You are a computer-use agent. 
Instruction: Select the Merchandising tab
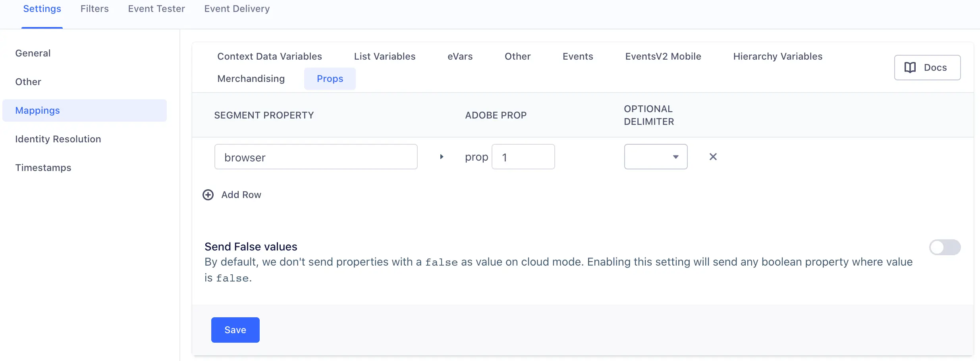[x=251, y=79]
